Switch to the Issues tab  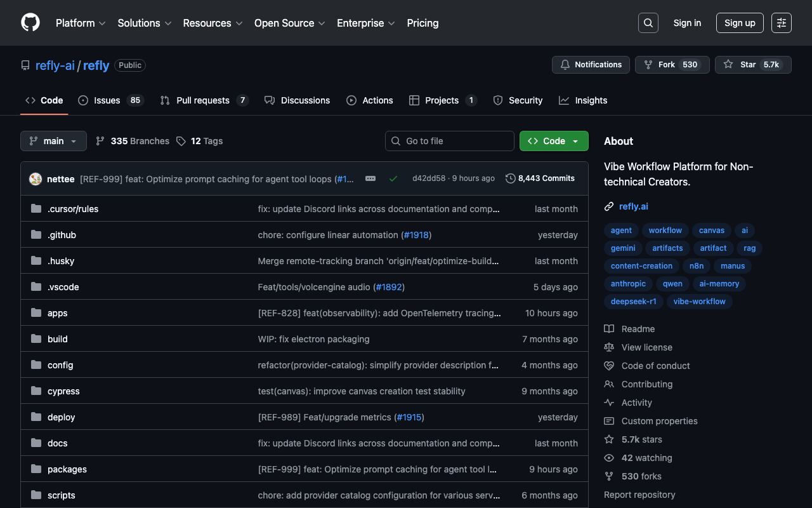click(x=107, y=100)
